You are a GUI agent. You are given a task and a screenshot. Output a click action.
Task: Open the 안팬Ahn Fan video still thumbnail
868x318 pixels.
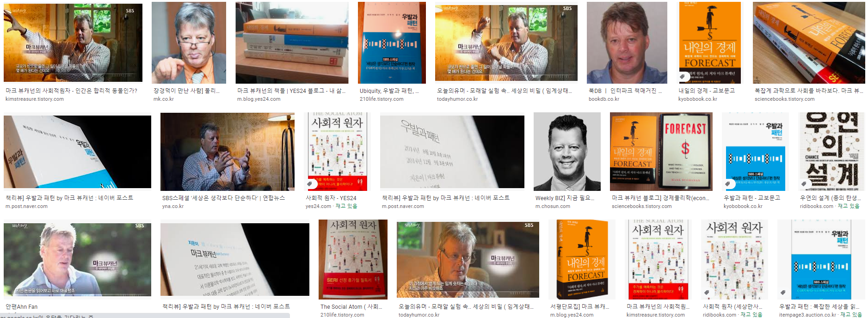(77, 259)
